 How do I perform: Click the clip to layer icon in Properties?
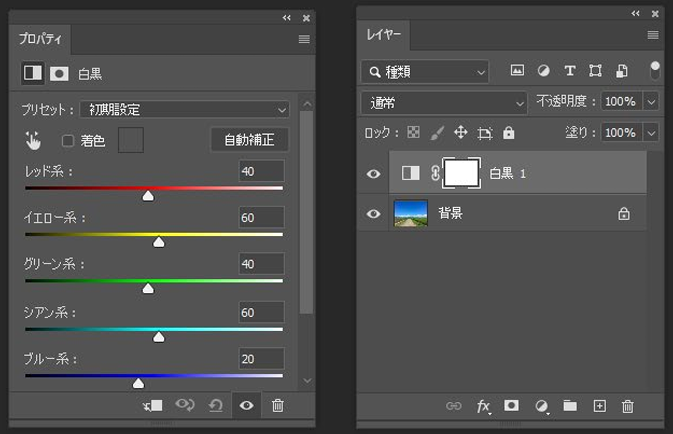(153, 405)
